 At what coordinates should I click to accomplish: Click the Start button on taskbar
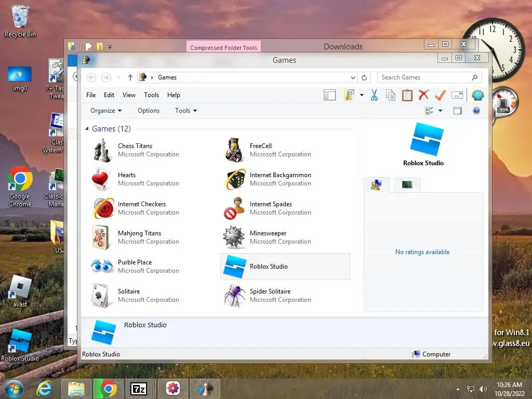(x=14, y=389)
